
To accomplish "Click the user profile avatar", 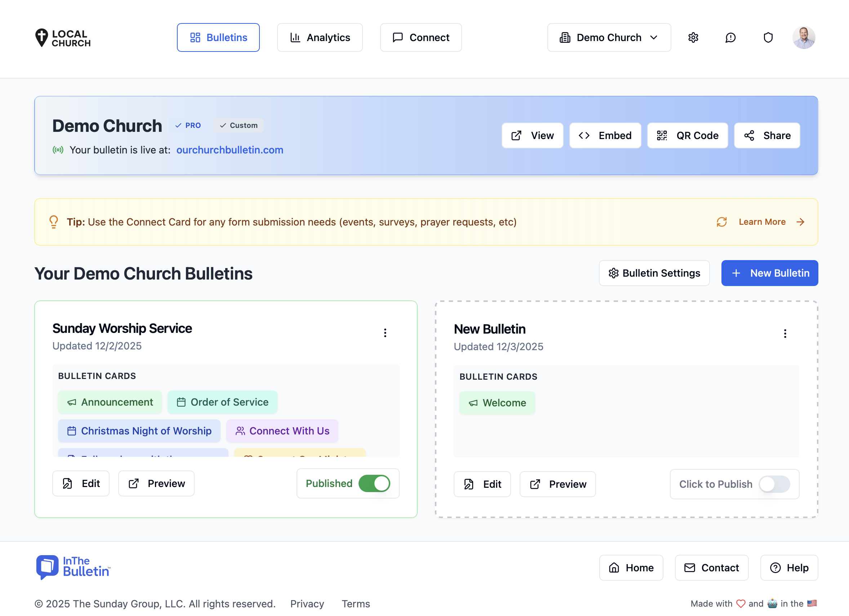I will [803, 37].
